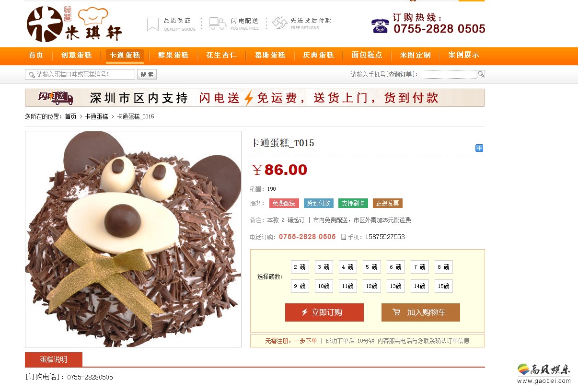Click the 米琪轩 chef hat logo
578x392 pixels.
(74, 24)
